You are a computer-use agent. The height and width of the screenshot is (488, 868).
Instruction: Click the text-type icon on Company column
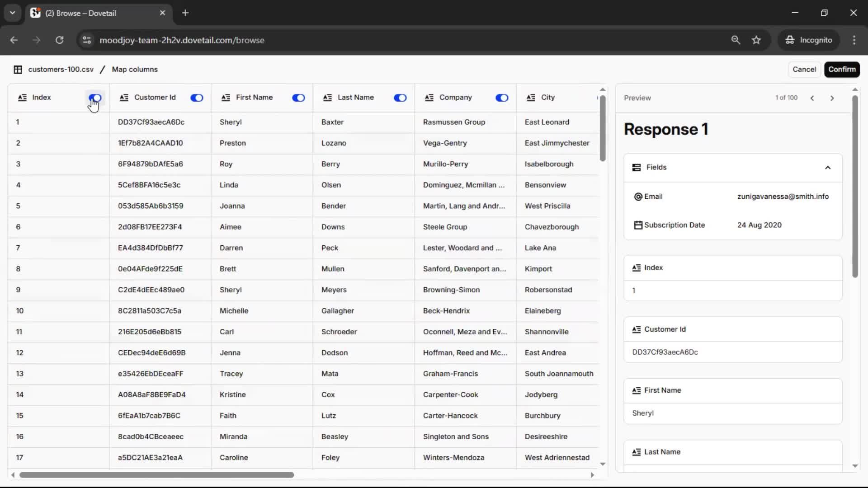click(429, 98)
